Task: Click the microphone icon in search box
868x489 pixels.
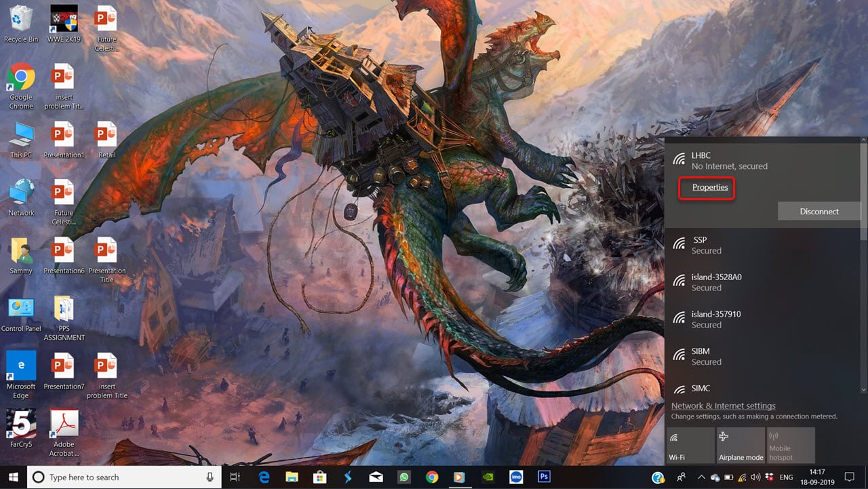Action: tap(210, 477)
